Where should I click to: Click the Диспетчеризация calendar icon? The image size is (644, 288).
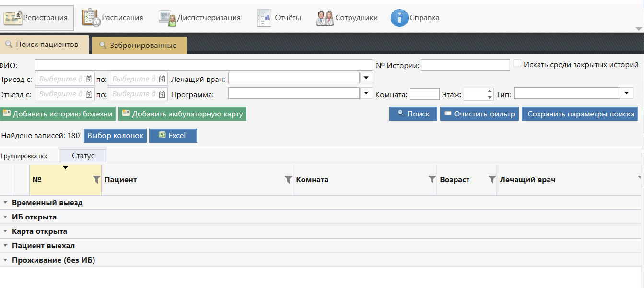[x=167, y=18]
